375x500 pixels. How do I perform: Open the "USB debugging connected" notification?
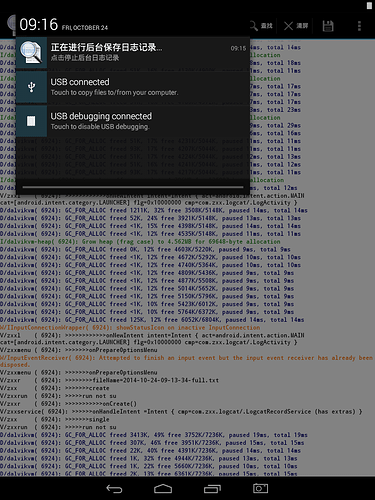click(x=133, y=121)
